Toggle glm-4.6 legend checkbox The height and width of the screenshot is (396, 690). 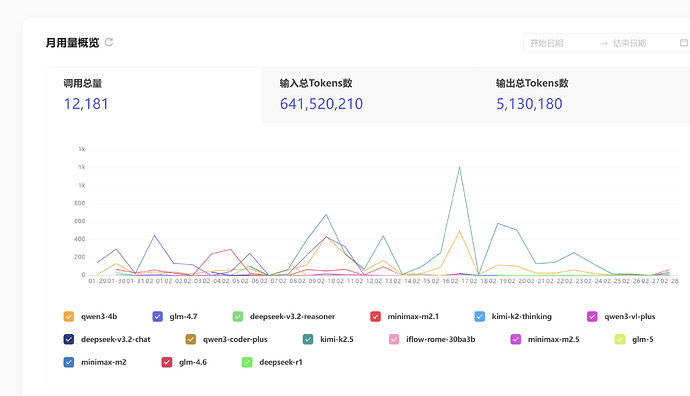click(x=167, y=362)
